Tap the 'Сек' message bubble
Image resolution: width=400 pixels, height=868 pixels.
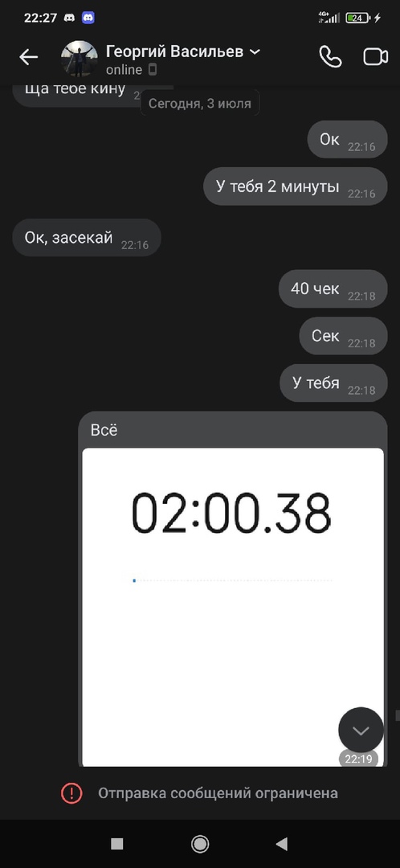(x=343, y=335)
